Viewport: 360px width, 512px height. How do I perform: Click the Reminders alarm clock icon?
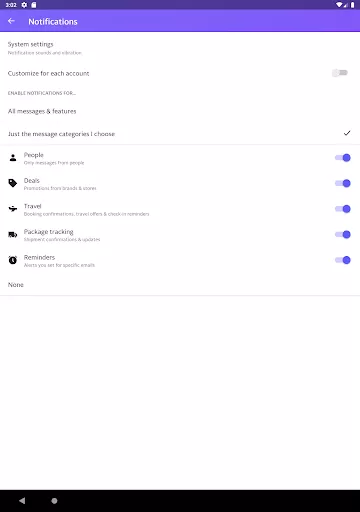pos(13,260)
